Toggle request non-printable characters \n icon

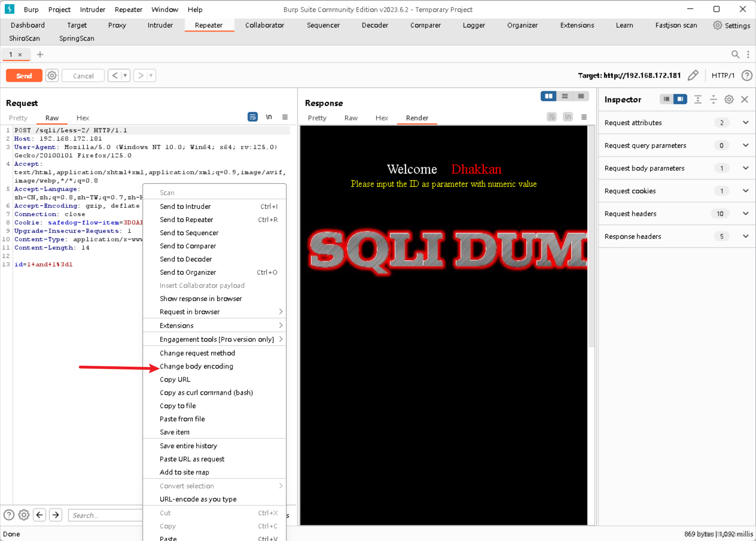click(x=269, y=117)
